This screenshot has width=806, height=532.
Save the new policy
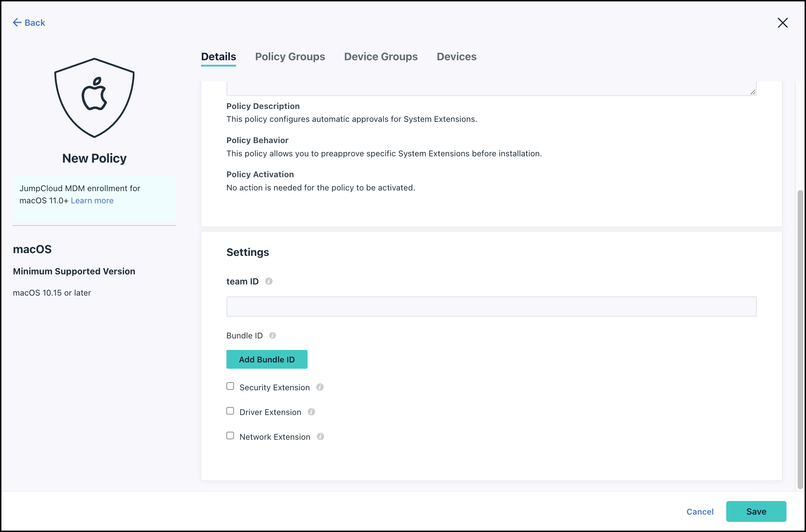[756, 511]
